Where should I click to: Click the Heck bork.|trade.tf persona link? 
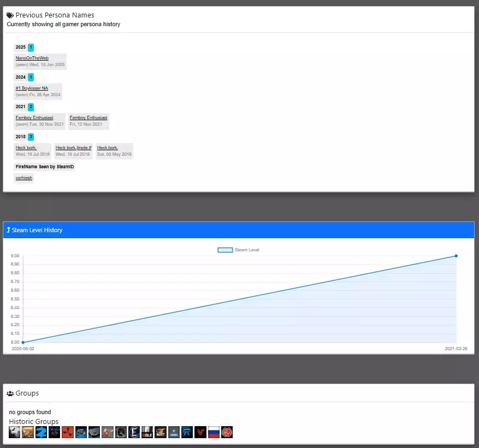(73, 148)
